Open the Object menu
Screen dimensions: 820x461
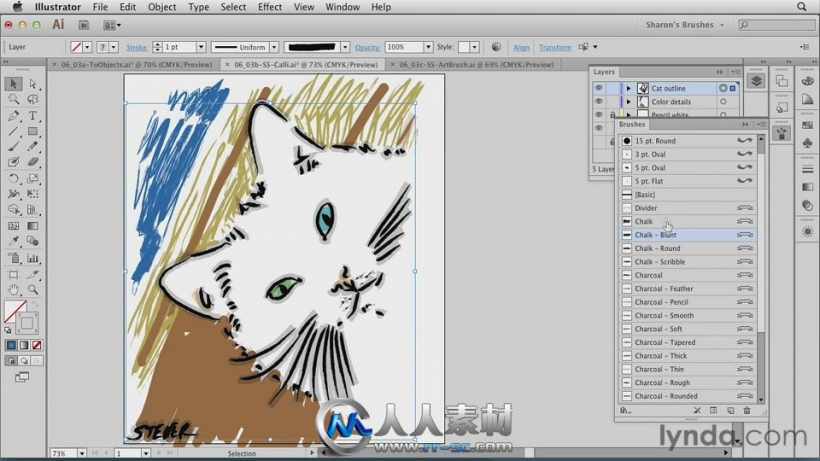pyautogui.click(x=162, y=7)
